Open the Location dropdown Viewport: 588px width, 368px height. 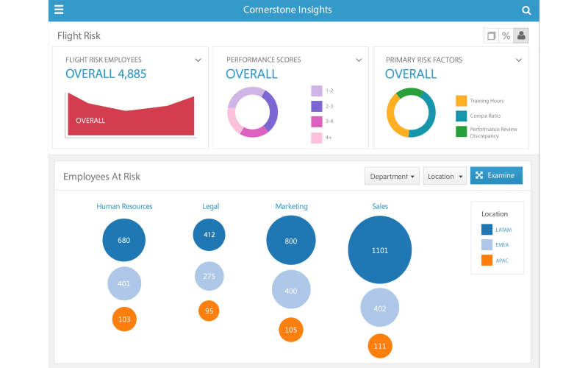pos(445,177)
